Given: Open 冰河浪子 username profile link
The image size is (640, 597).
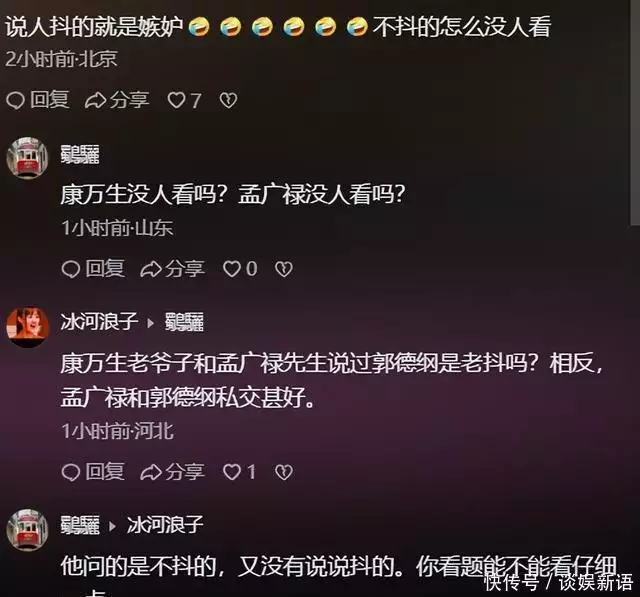Looking at the screenshot, I should click(99, 322).
